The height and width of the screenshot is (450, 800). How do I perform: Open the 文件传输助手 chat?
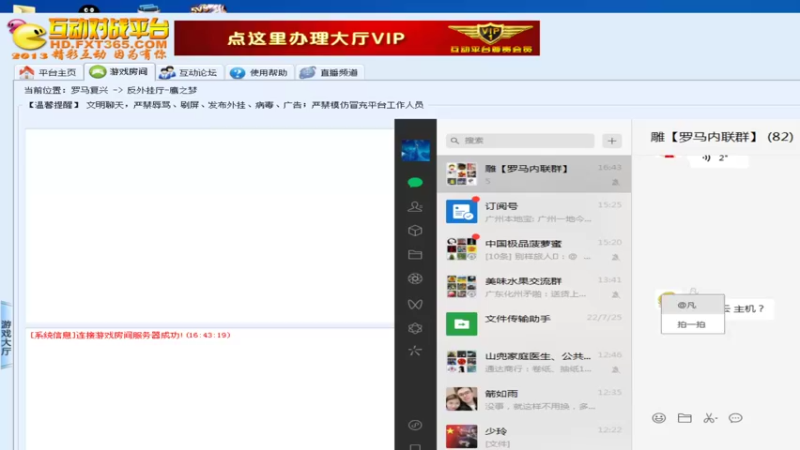coord(534,324)
